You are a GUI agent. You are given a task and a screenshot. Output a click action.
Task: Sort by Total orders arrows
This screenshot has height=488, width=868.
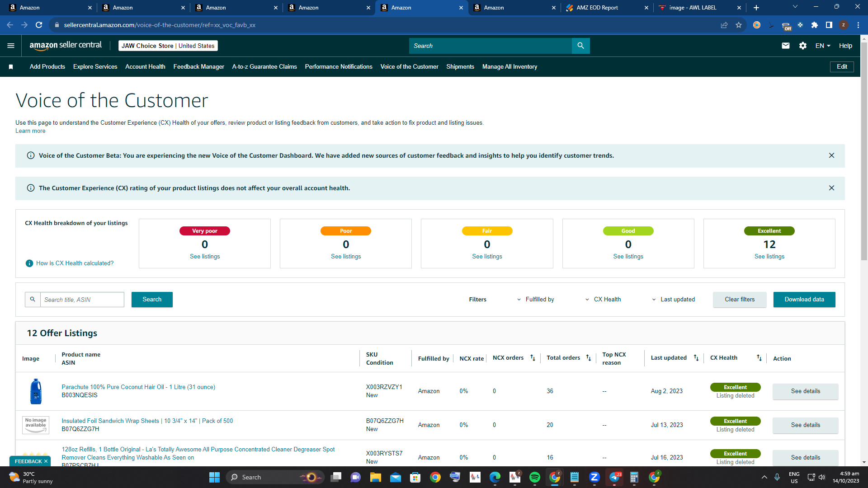(x=588, y=358)
